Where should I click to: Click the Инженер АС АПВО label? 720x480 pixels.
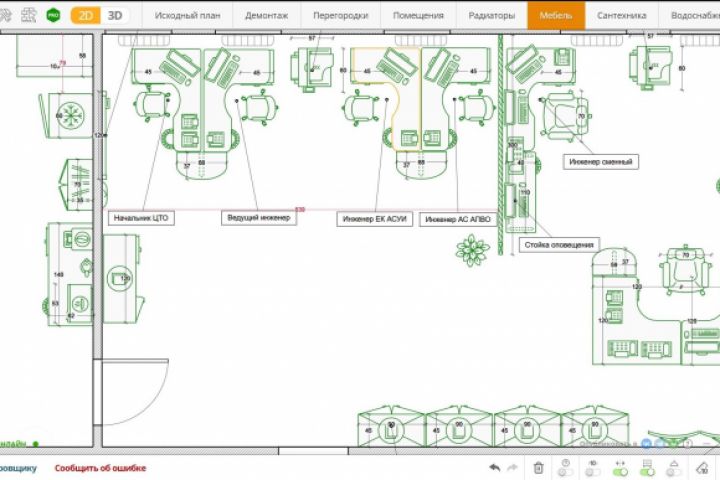coord(458,220)
